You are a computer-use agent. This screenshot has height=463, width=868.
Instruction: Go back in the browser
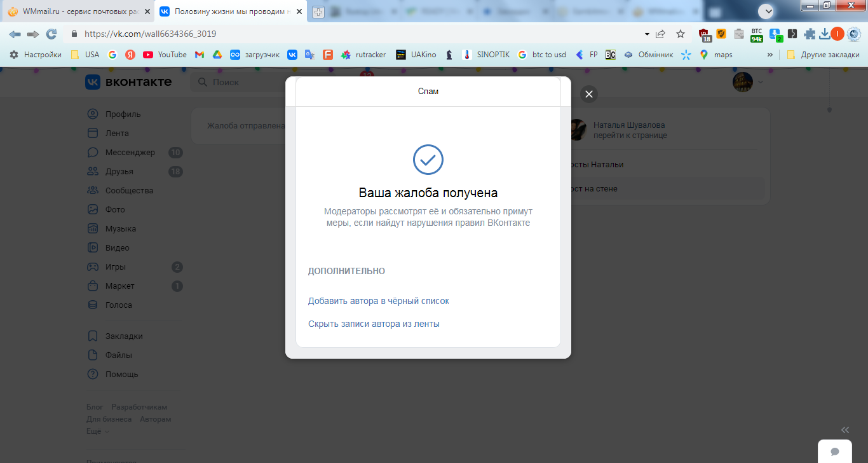click(x=15, y=34)
